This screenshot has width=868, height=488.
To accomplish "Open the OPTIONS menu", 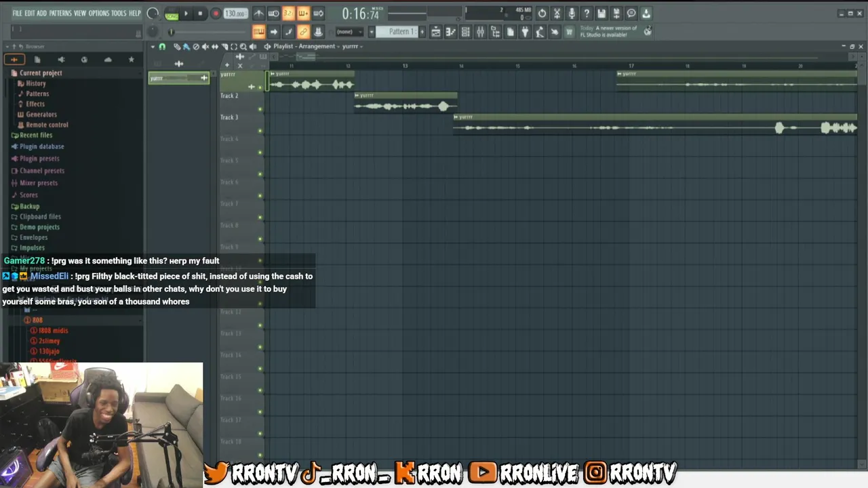I will (98, 14).
